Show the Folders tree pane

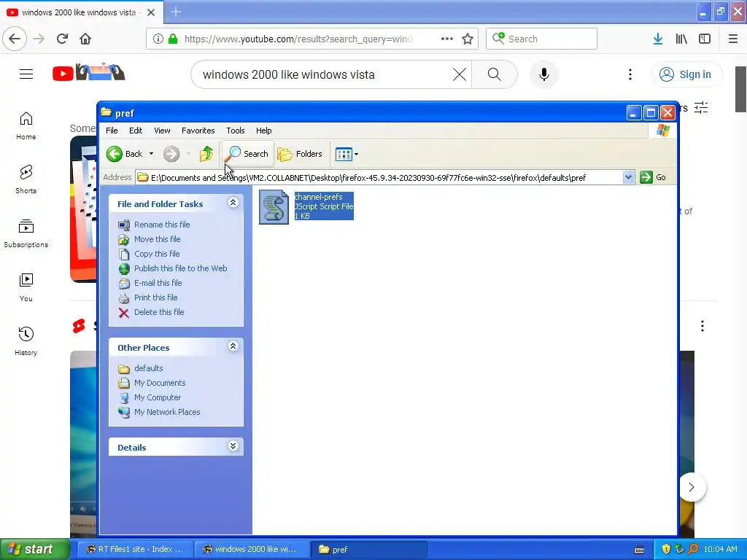(300, 154)
